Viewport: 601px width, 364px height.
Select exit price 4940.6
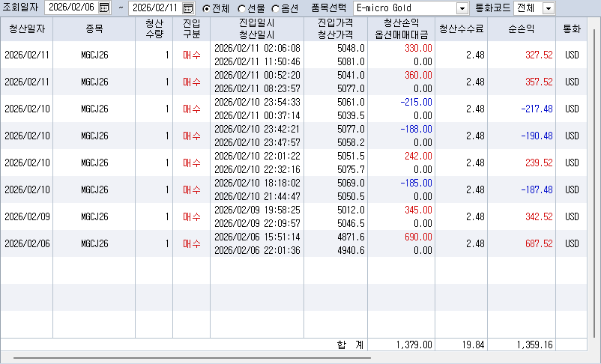click(x=351, y=250)
